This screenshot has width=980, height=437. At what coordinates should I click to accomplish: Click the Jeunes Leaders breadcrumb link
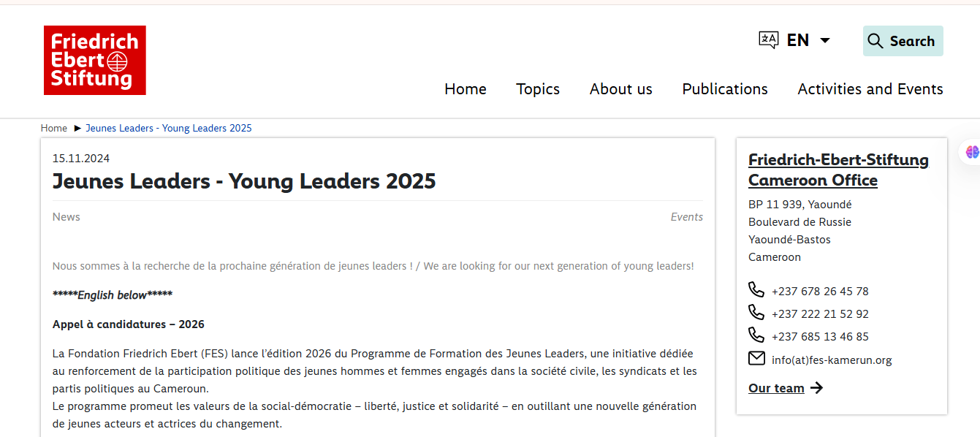[169, 128]
